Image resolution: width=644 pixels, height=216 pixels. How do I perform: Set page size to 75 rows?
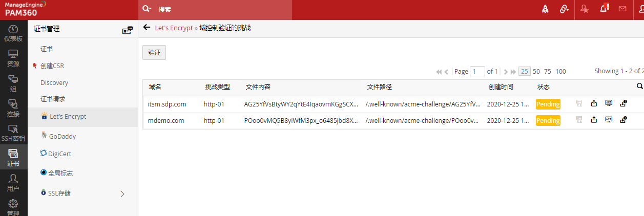(x=548, y=72)
